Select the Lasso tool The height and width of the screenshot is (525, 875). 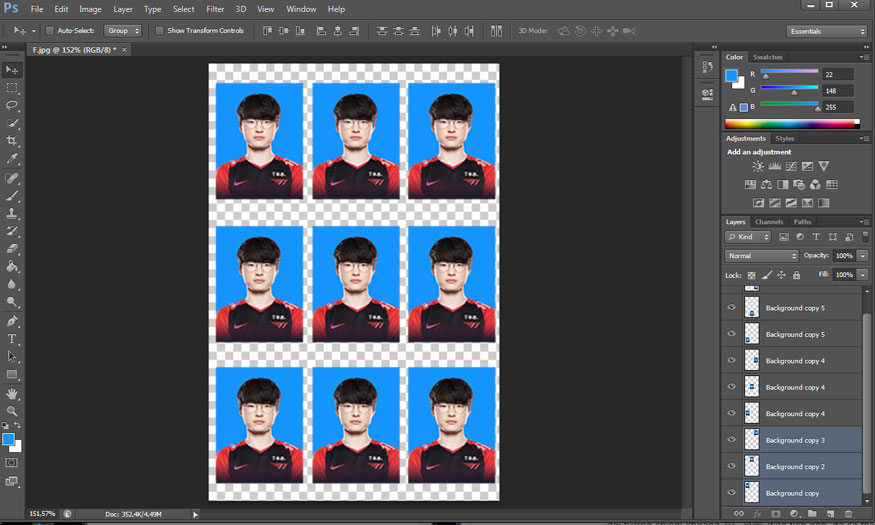[12, 105]
